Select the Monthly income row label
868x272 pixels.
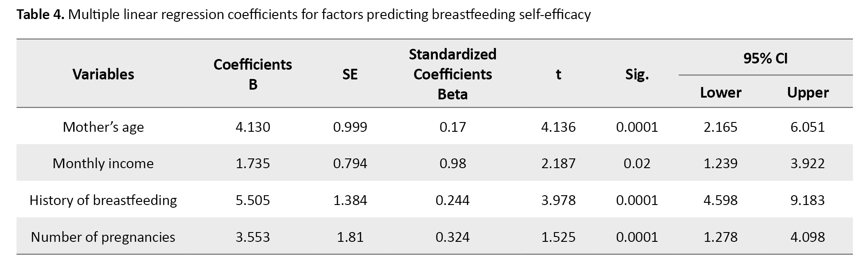click(x=103, y=163)
